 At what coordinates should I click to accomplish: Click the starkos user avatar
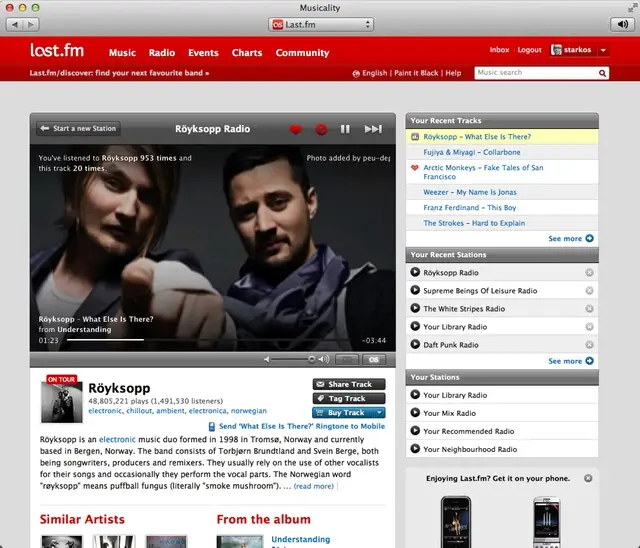[556, 50]
